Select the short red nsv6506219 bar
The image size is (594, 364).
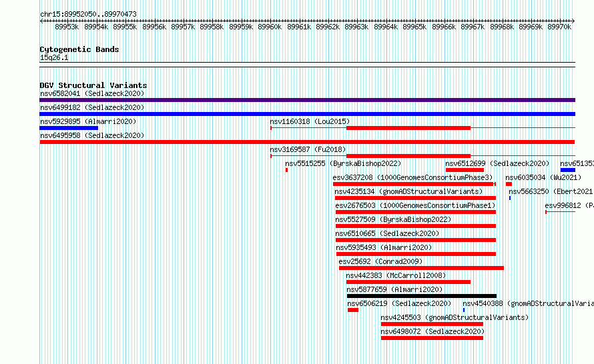[x=353, y=310]
